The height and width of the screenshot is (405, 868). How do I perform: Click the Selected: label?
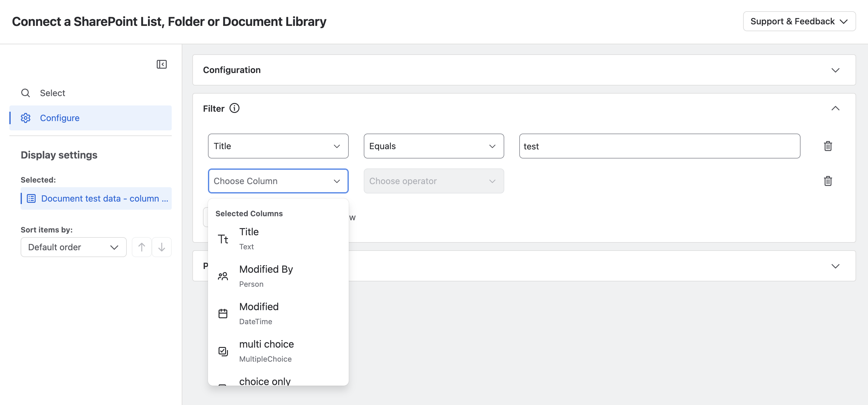pos(38,180)
